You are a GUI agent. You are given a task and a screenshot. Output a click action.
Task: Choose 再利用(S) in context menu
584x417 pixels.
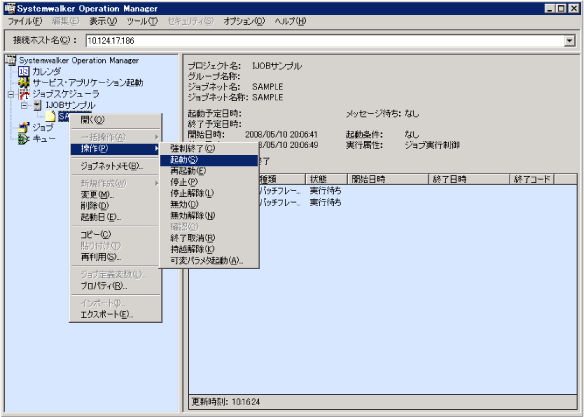coord(116,257)
